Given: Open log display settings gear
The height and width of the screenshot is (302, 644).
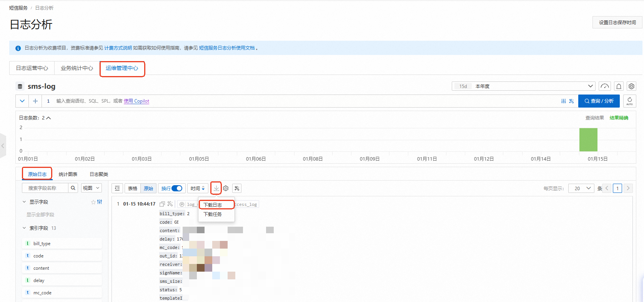Looking at the screenshot, I should [x=226, y=188].
